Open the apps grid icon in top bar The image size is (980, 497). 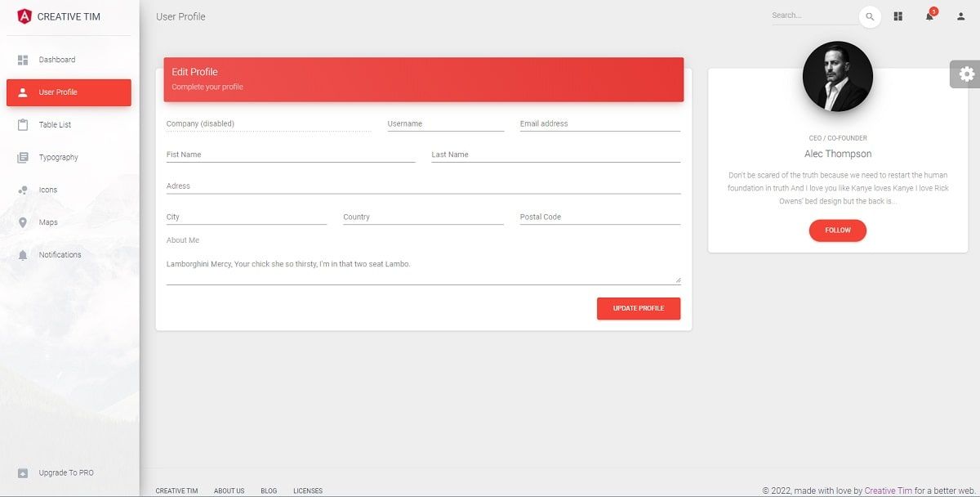click(x=898, y=16)
